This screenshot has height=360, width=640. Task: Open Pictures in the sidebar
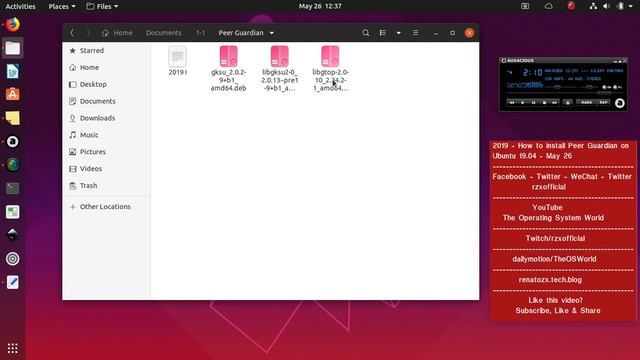106,152
